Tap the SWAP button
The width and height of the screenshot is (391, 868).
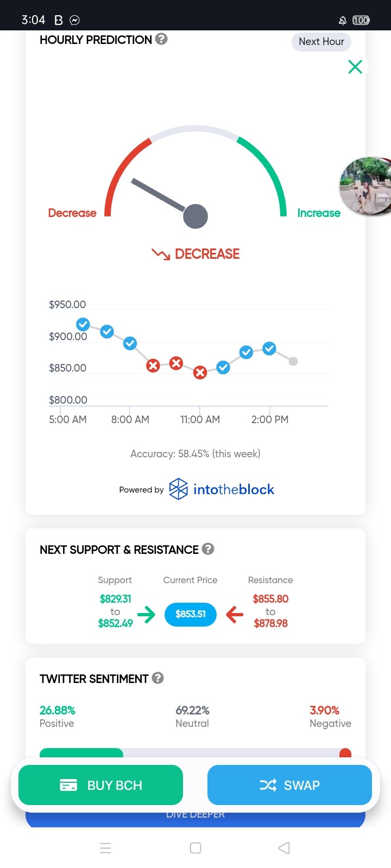point(289,785)
